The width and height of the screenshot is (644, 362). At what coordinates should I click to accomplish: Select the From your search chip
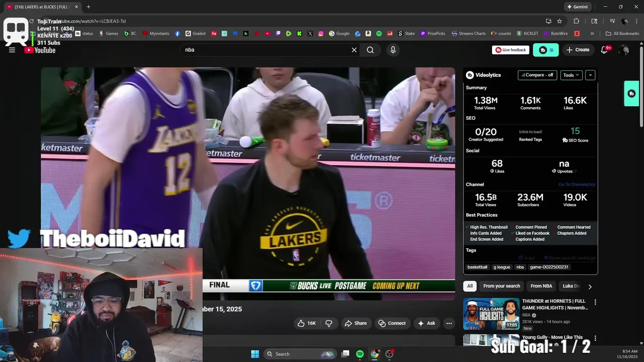(x=502, y=286)
